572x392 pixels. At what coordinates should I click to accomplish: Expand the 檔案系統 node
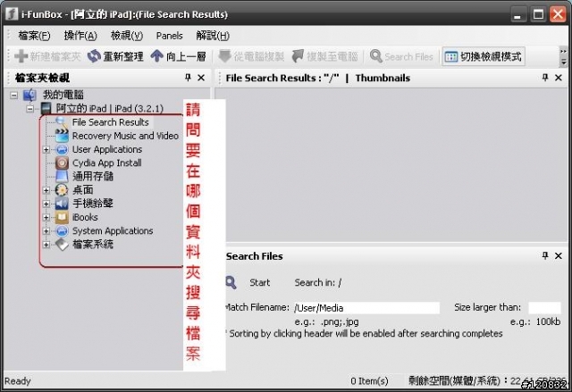coord(46,245)
